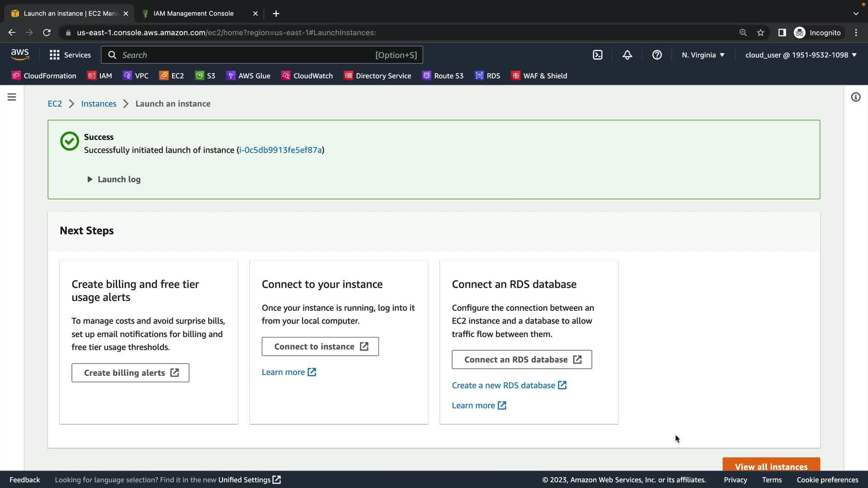Open the notifications bell icon

point(627,55)
